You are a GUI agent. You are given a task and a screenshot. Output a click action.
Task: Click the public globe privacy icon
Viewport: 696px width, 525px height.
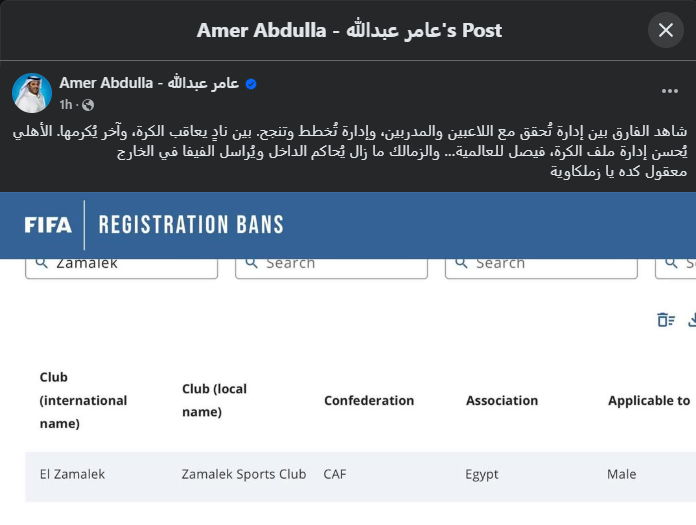[x=88, y=105]
